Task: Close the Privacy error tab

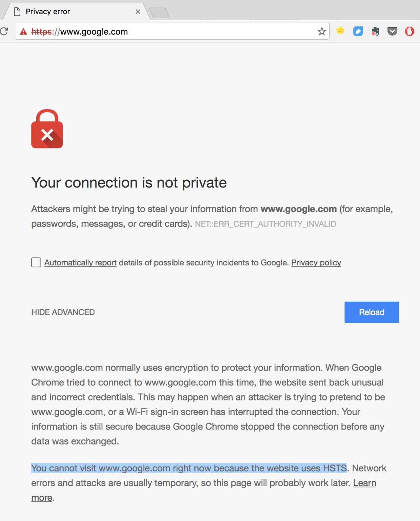Action: tap(138, 12)
